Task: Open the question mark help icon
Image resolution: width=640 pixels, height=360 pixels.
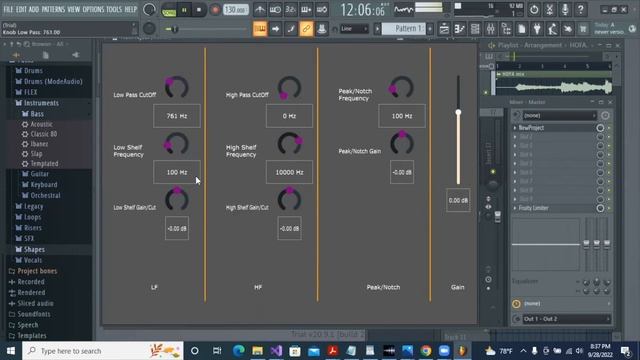Action: click(580, 9)
